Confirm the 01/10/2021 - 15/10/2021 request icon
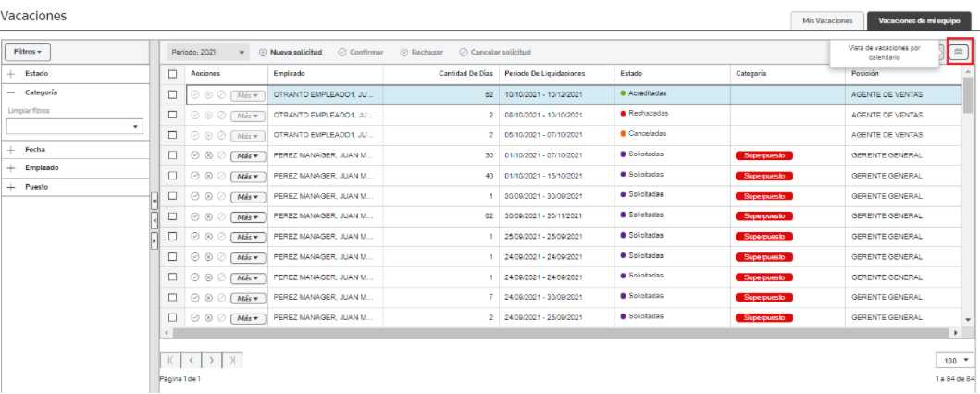Screen dimensions: 980x394 (x=195, y=176)
